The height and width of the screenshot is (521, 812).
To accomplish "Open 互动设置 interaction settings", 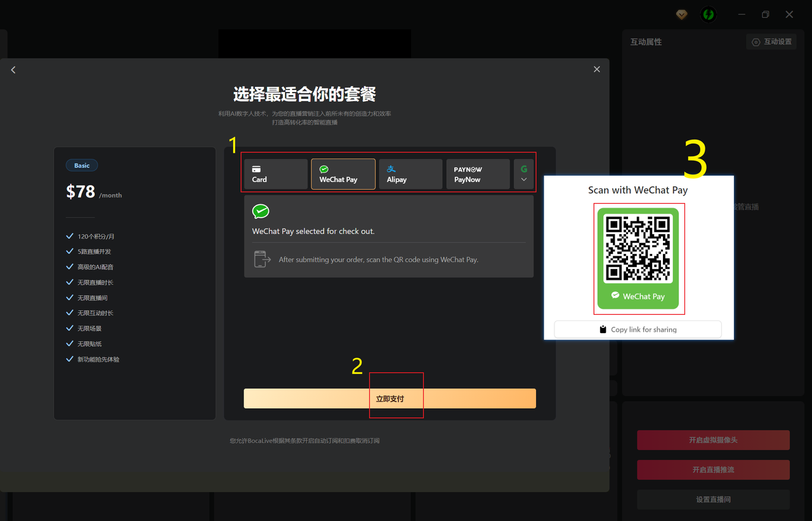I will [771, 42].
